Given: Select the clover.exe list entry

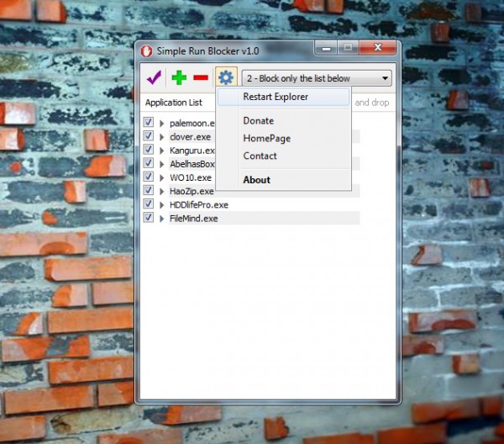Looking at the screenshot, I should (191, 137).
